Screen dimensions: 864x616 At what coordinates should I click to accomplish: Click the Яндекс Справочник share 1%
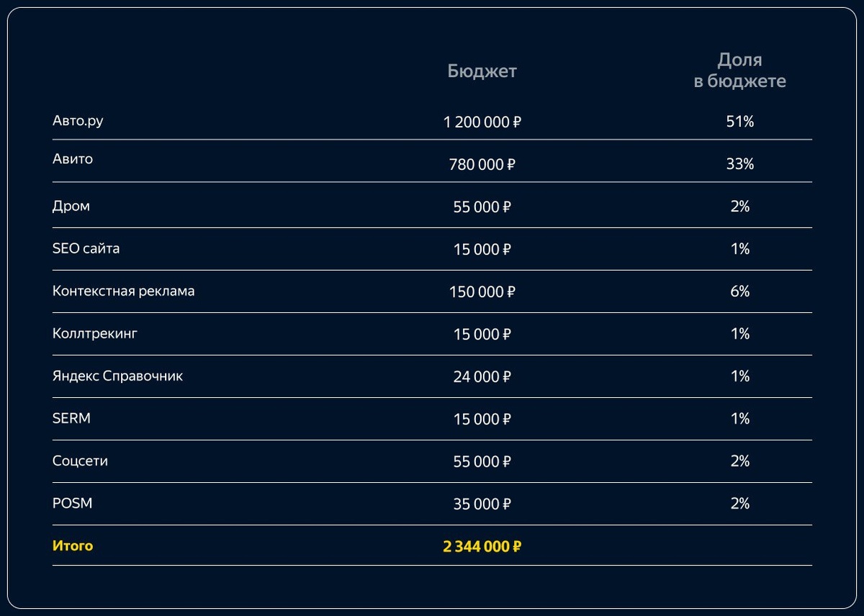pos(740,376)
